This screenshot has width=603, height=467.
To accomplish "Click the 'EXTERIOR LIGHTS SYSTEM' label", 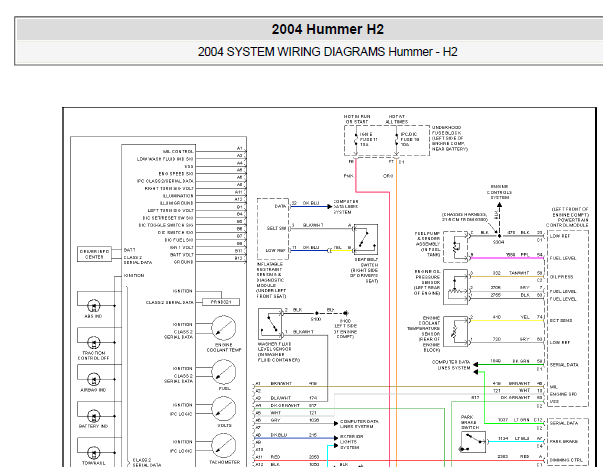I will (x=350, y=442).
